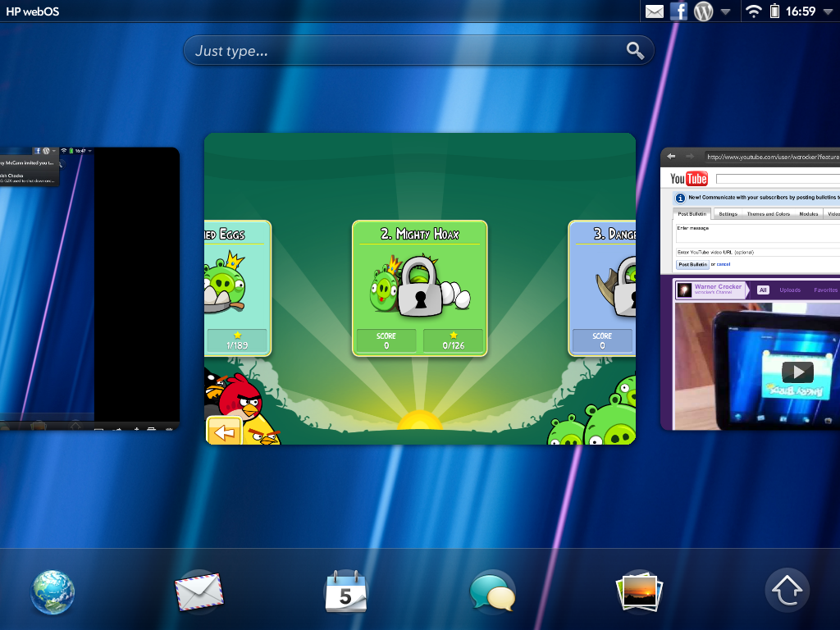Open the Photos app in dock

[639, 591]
